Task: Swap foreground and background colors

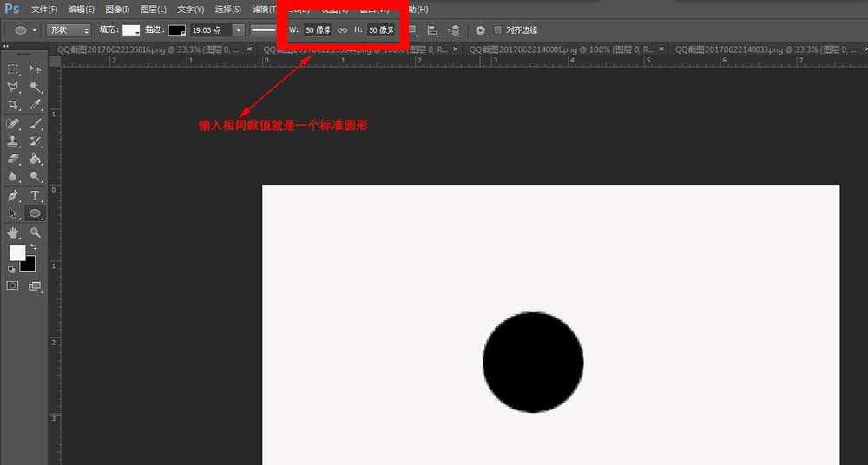Action: (33, 247)
